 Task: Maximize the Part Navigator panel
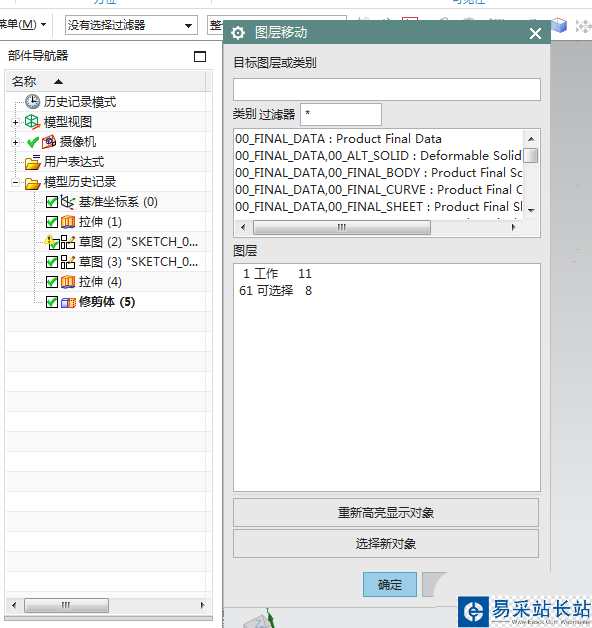pos(200,56)
